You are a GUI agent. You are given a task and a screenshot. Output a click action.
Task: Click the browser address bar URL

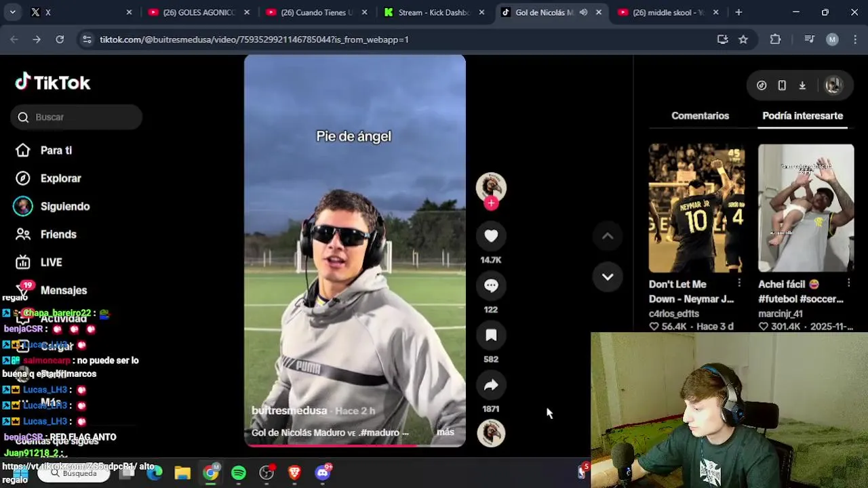point(254,39)
